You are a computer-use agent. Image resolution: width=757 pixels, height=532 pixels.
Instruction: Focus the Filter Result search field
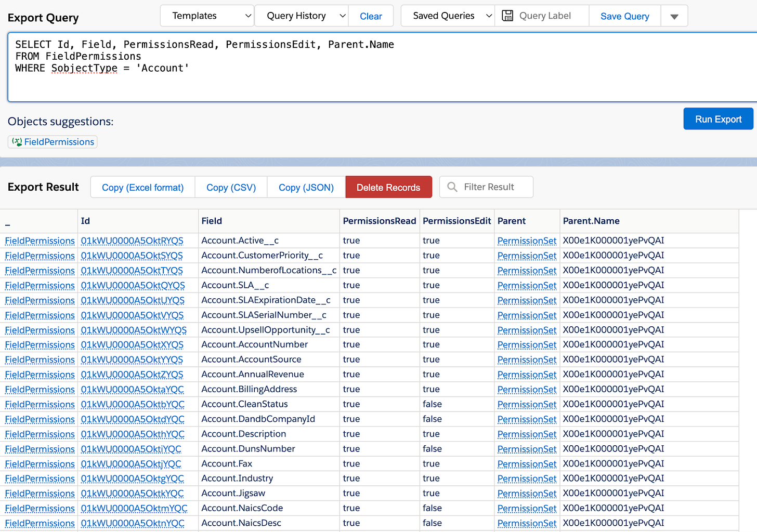point(487,187)
